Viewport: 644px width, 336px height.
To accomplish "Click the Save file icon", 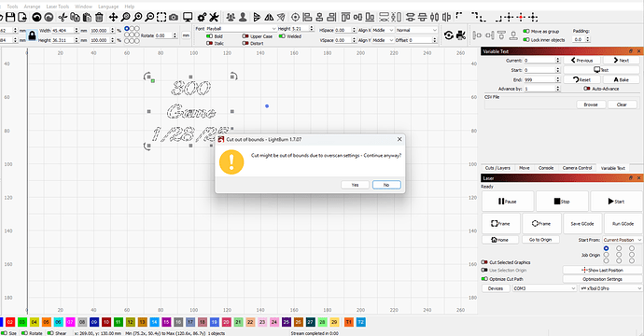I will 10,17.
